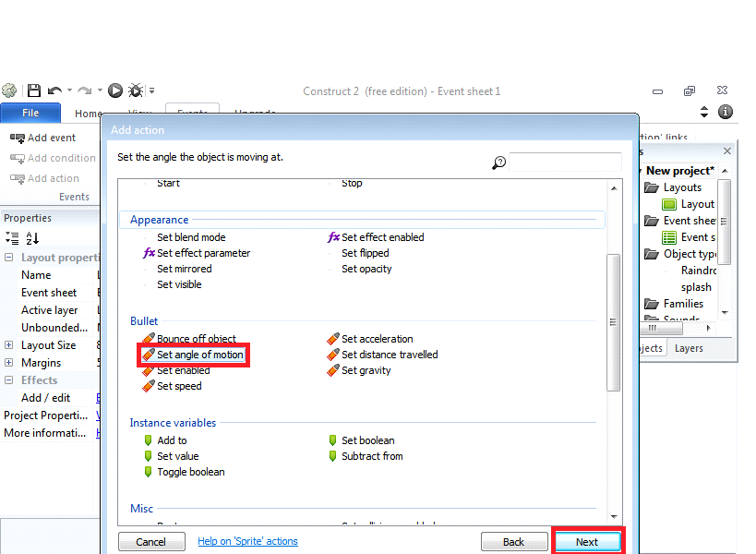Select the Set value action
756x554 pixels.
(x=171, y=456)
